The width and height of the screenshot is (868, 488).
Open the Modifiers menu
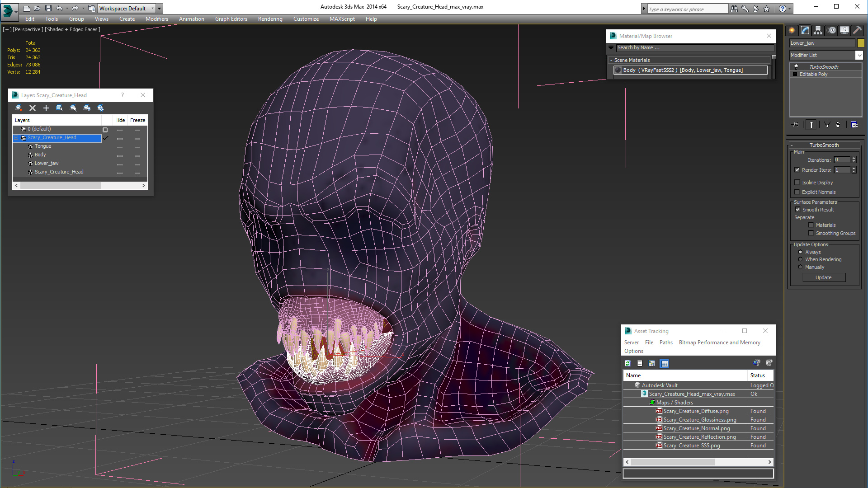[x=156, y=19]
